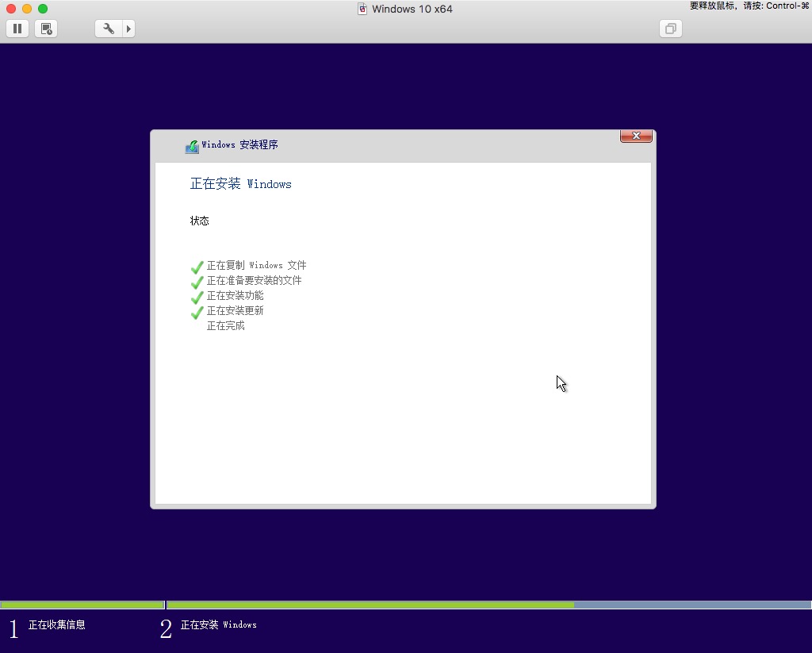
Task: Click the window title Windows 10 x64
Action: click(412, 9)
